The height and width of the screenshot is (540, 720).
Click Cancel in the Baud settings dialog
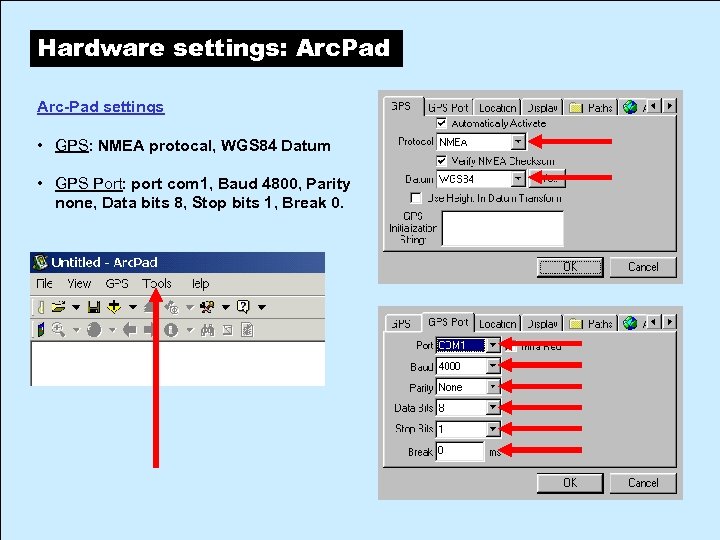[x=643, y=483]
